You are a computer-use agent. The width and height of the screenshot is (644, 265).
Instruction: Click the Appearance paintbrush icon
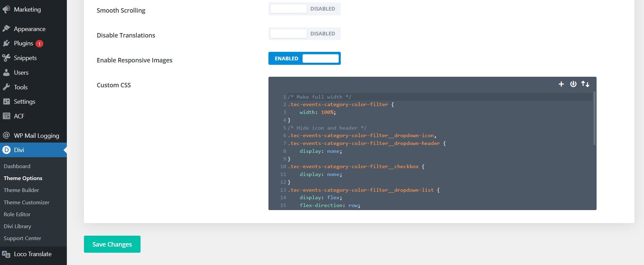6,29
